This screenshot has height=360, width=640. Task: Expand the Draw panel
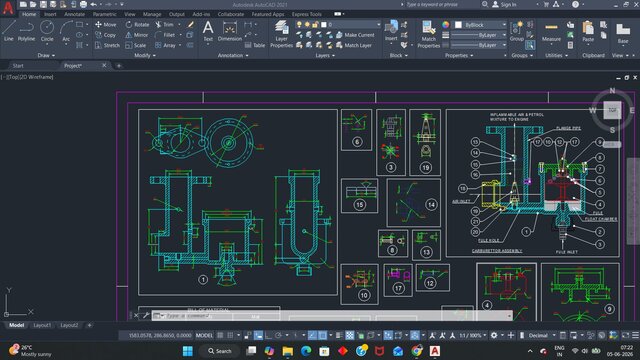[x=46, y=55]
